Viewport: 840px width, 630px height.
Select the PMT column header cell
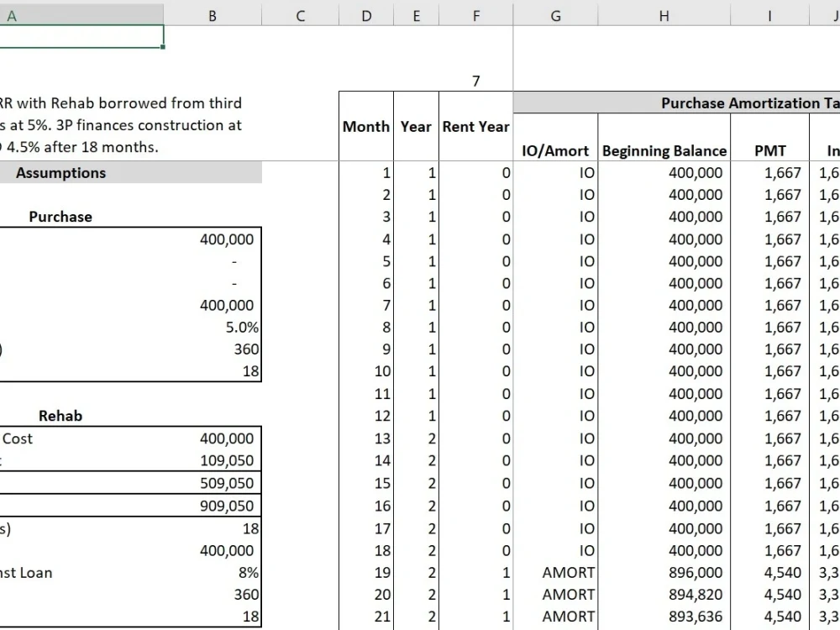tap(769, 150)
